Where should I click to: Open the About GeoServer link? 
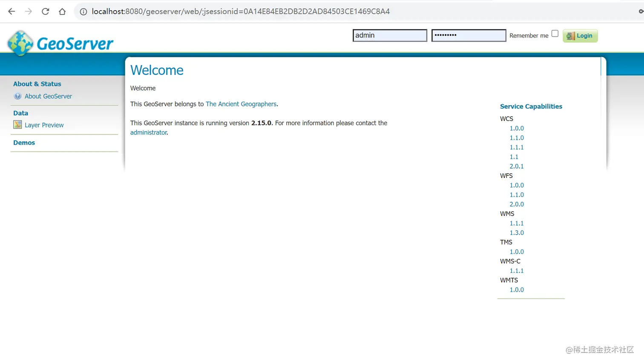pos(48,96)
